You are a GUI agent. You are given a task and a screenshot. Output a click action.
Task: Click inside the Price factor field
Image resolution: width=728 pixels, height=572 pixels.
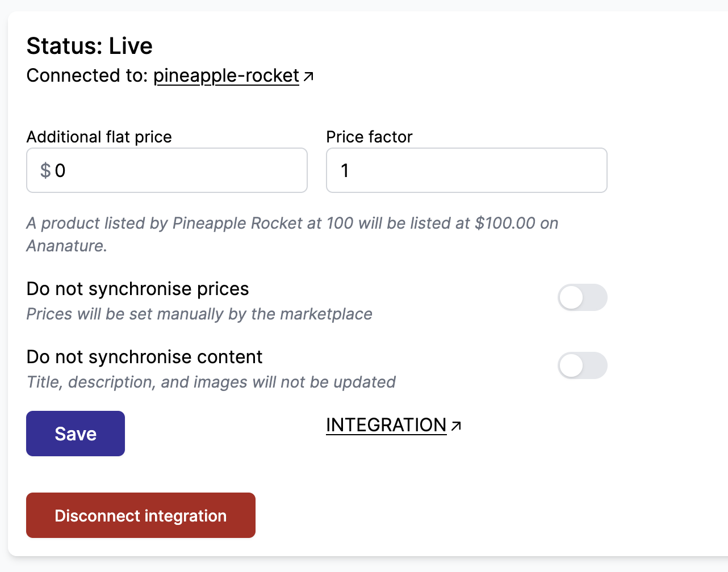[466, 170]
